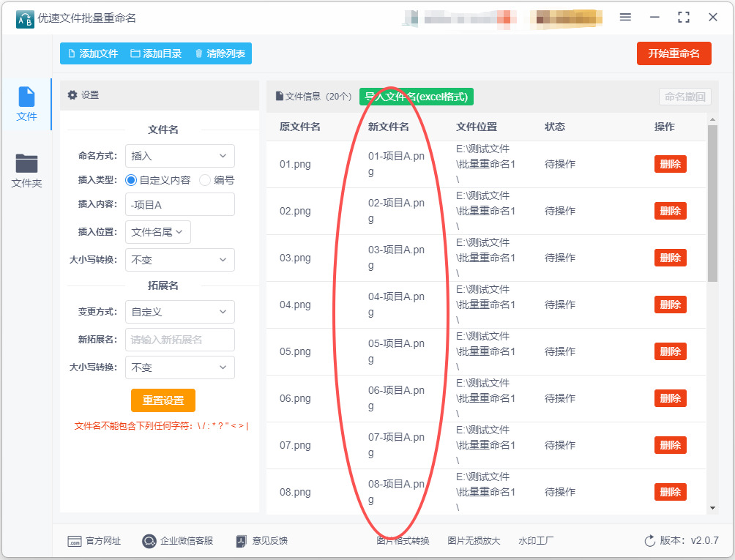Click 添加文件 add-file button
The width and height of the screenshot is (735, 560).
tap(93, 53)
